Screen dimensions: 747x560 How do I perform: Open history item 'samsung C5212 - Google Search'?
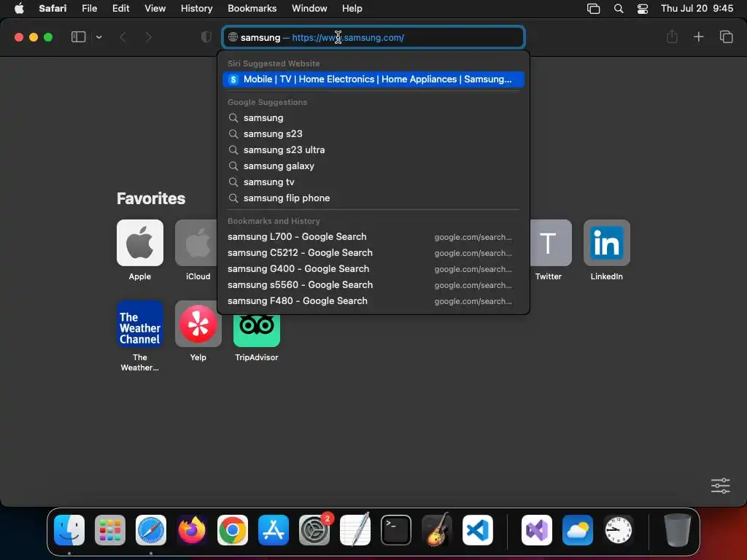click(x=373, y=253)
